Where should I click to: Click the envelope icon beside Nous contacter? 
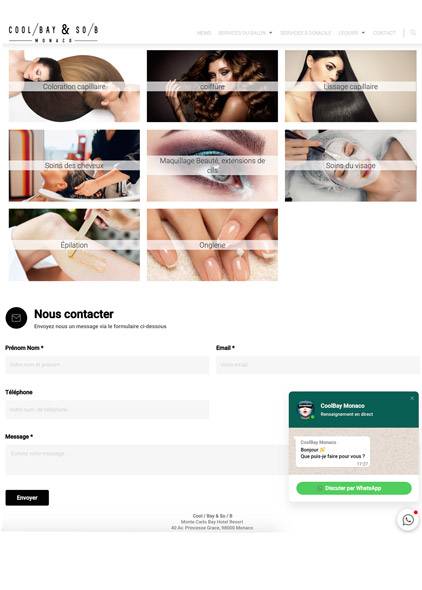pyautogui.click(x=16, y=318)
